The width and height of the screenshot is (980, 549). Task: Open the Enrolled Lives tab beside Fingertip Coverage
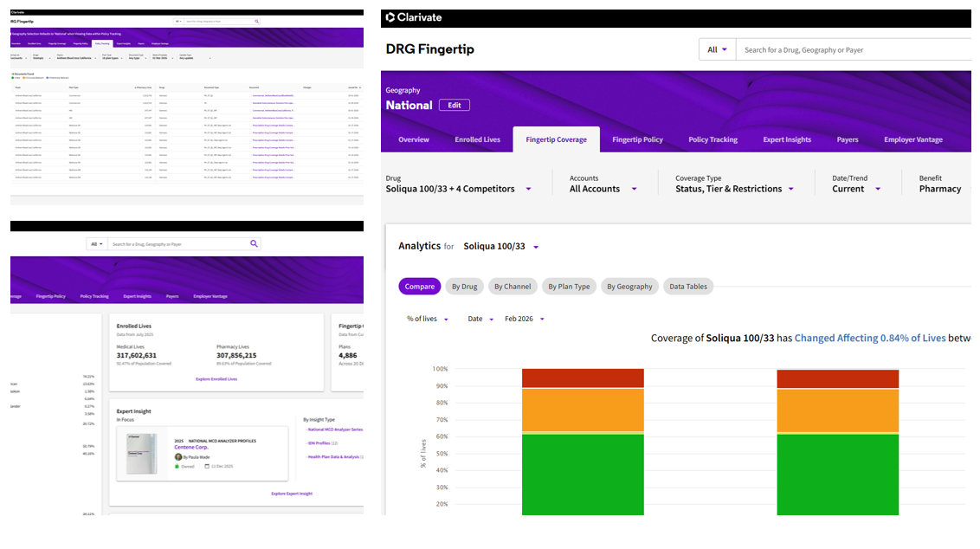[x=477, y=139]
